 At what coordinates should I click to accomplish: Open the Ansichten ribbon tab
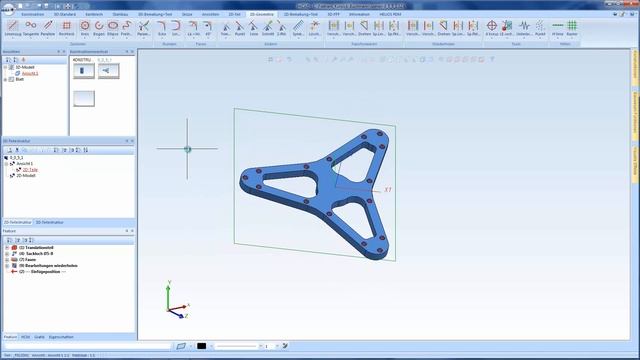click(210, 14)
